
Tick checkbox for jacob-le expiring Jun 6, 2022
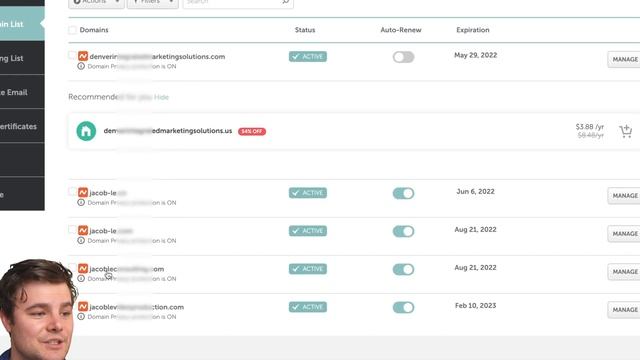tap(72, 191)
